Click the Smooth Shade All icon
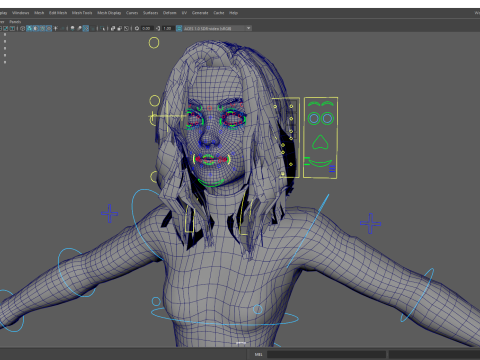 coord(29,28)
